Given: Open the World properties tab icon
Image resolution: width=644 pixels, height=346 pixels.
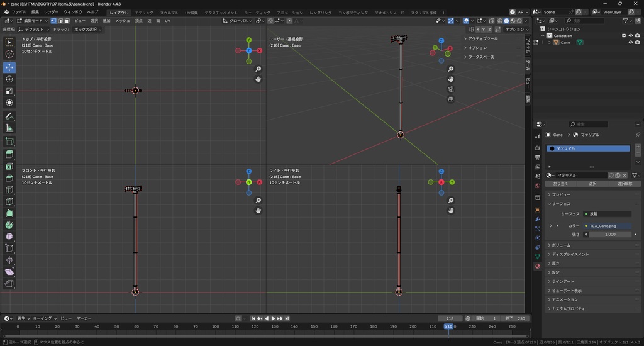Looking at the screenshot, I should coord(537,186).
